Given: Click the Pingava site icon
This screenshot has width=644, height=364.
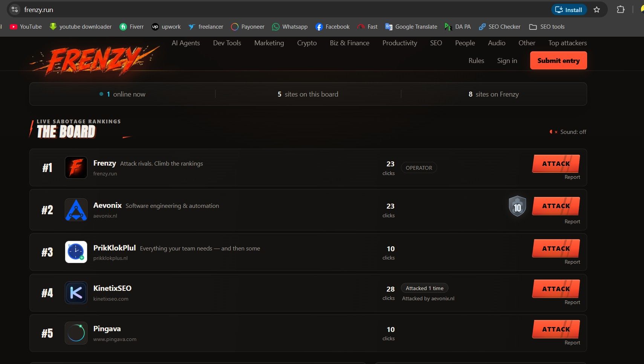Looking at the screenshot, I should [x=76, y=333].
